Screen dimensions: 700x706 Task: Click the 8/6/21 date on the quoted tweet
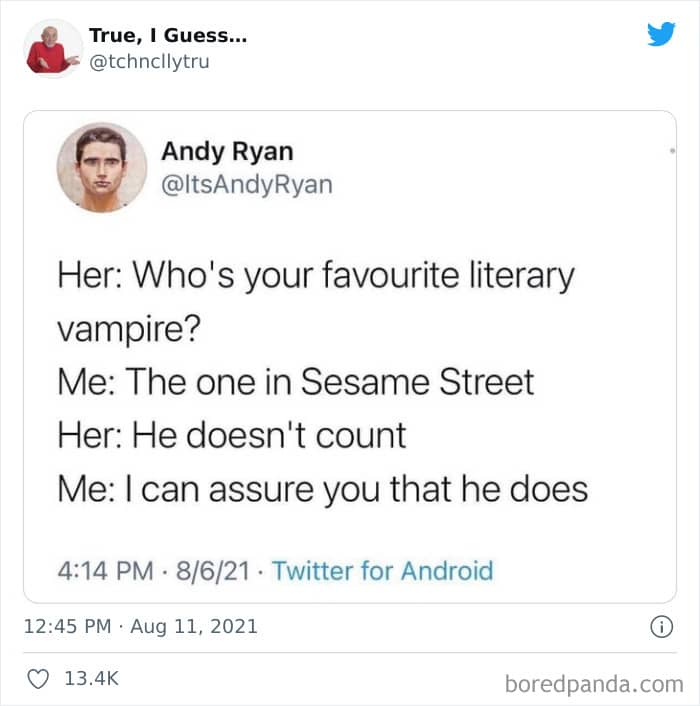[x=212, y=571]
